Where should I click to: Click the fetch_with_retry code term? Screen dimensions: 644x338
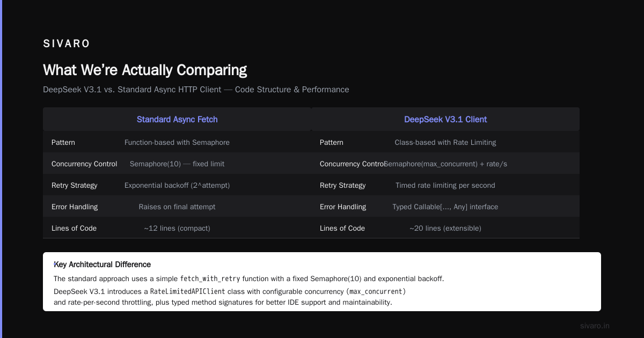click(x=210, y=279)
